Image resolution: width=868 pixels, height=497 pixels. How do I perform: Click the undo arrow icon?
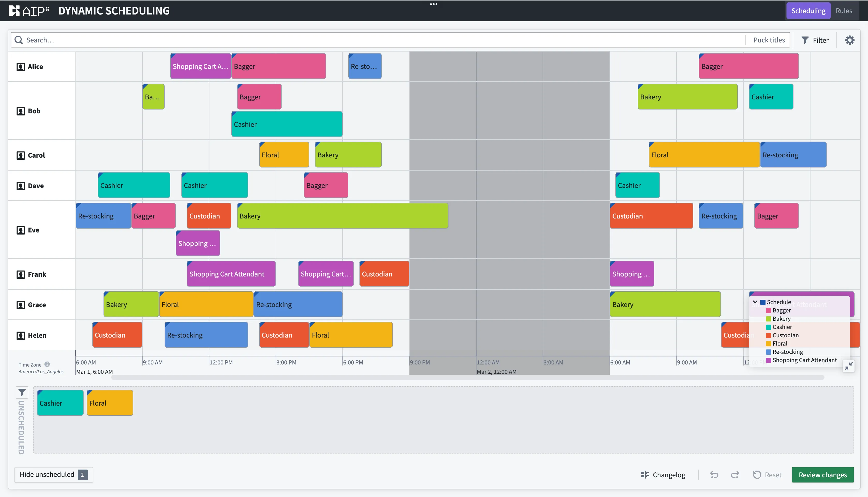[x=714, y=475]
